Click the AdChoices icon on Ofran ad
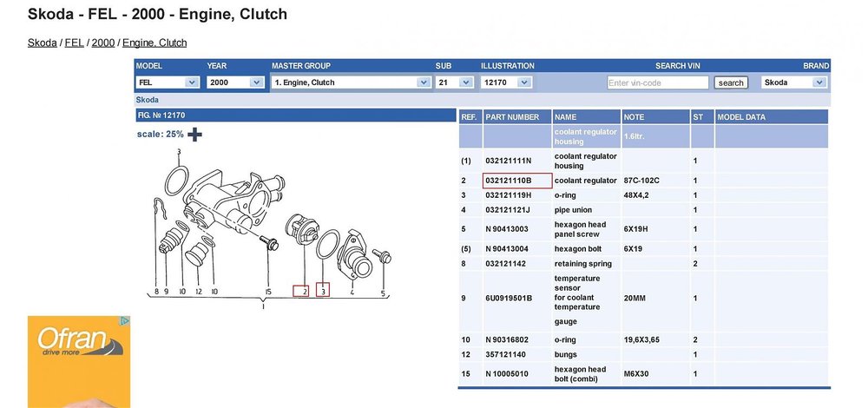The height and width of the screenshot is (408, 868). (x=125, y=320)
